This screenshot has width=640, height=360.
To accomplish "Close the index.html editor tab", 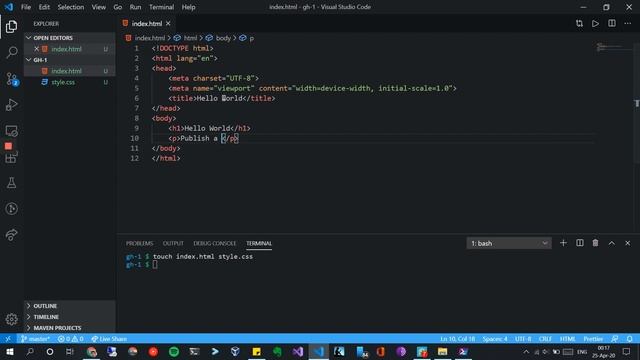I will point(168,24).
